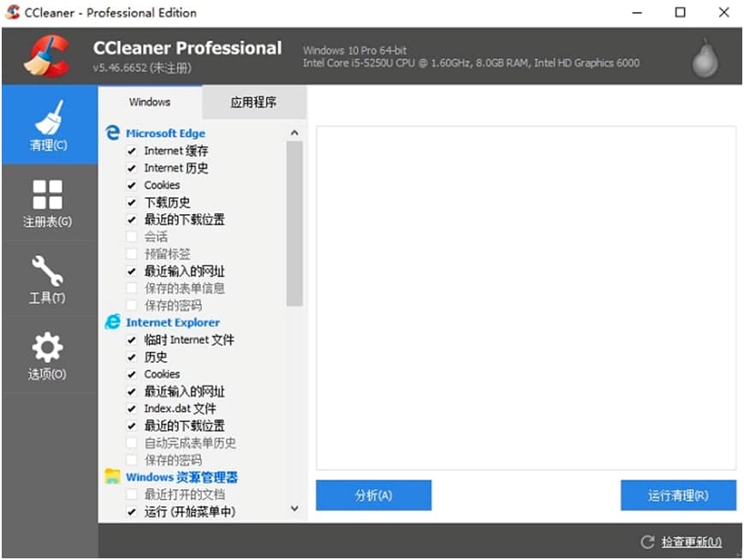
Task: Open 选项(O) settings in sidebar
Action: point(47,357)
